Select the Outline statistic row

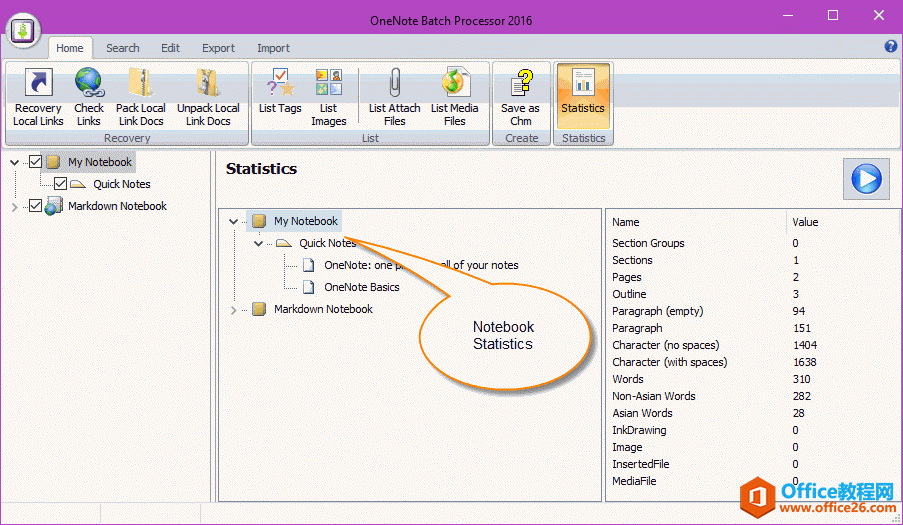[753, 294]
